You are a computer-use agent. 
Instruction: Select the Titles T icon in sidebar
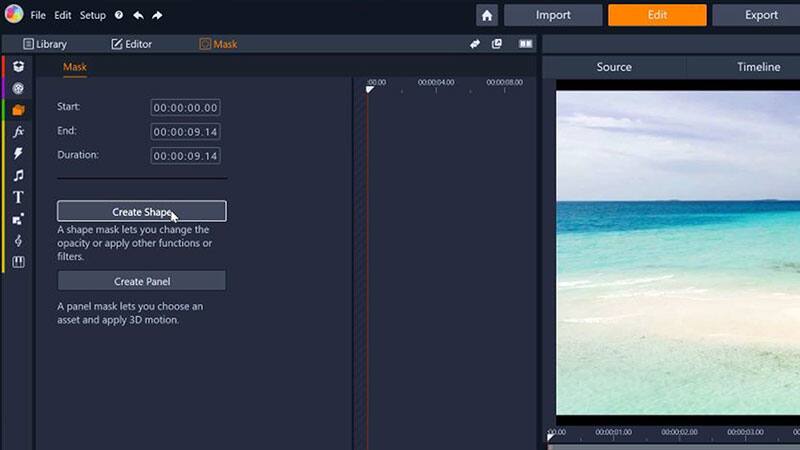click(x=18, y=197)
